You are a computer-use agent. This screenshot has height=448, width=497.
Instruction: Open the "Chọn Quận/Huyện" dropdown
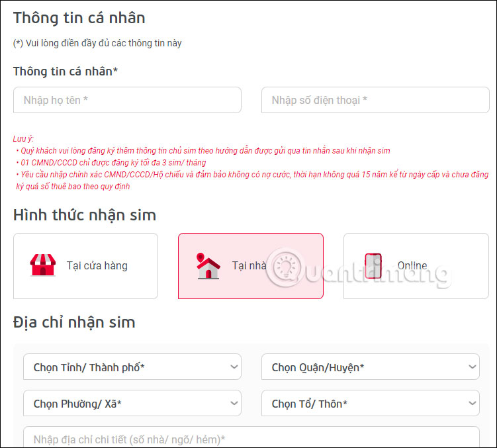[370, 367]
